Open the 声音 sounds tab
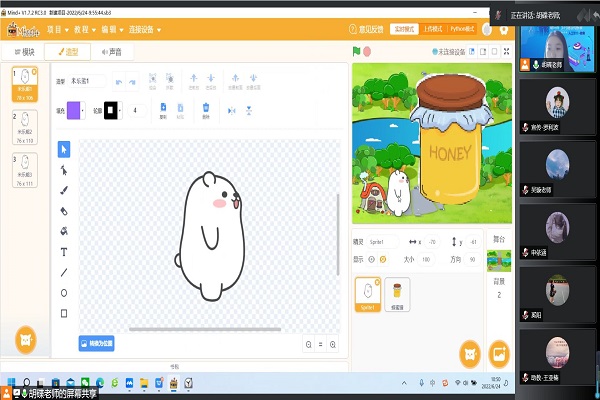 (x=114, y=51)
